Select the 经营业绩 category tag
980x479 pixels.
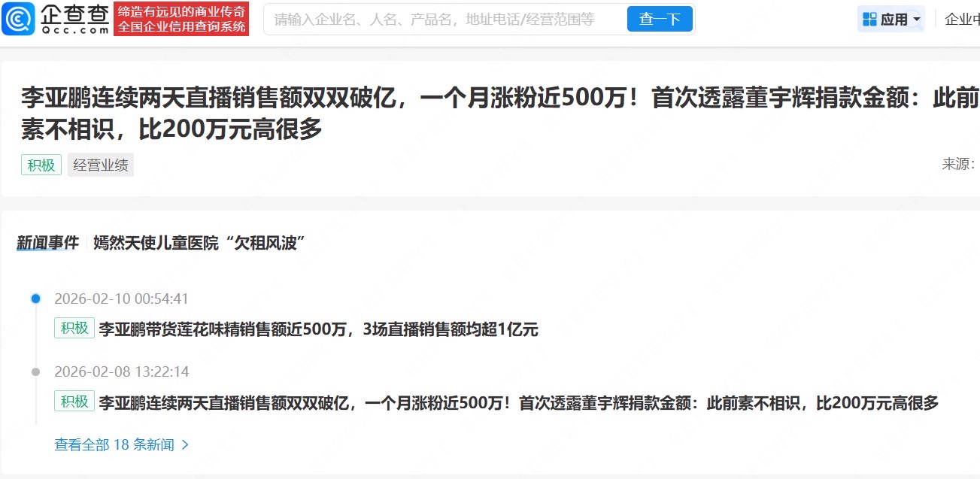[101, 165]
